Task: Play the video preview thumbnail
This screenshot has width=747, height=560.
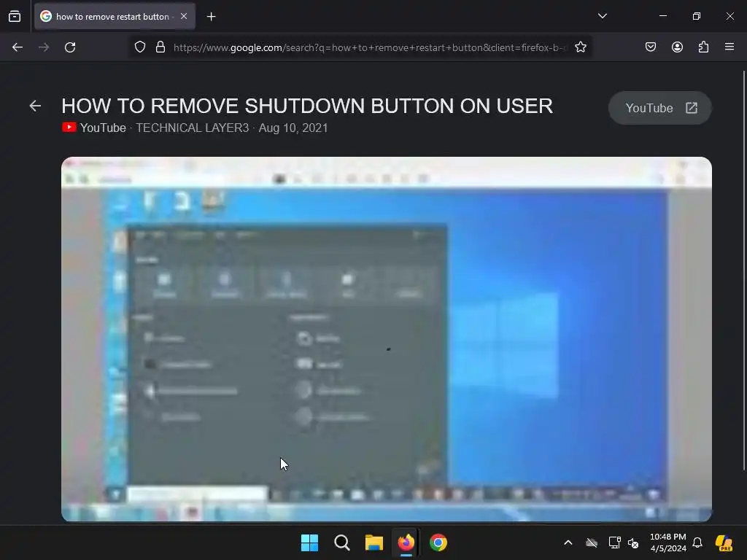Action: [387, 339]
